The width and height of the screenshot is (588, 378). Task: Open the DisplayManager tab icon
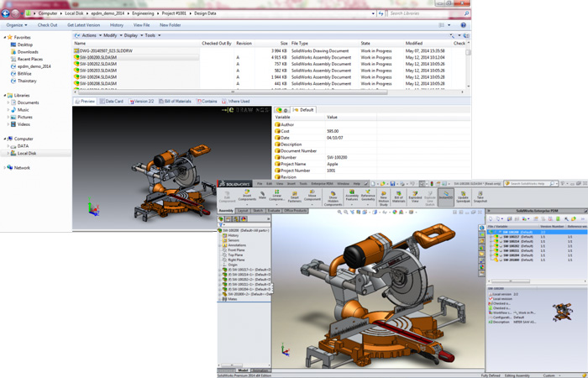pos(244,219)
